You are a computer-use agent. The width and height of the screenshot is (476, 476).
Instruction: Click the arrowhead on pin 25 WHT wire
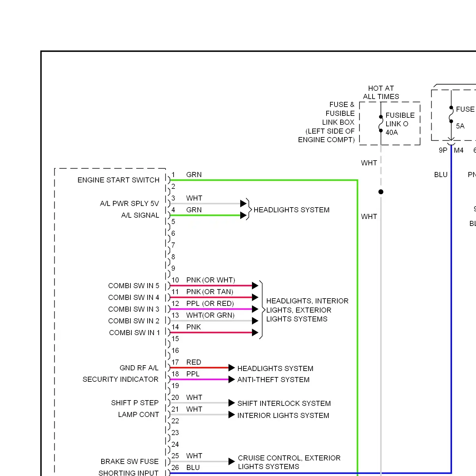(x=232, y=462)
